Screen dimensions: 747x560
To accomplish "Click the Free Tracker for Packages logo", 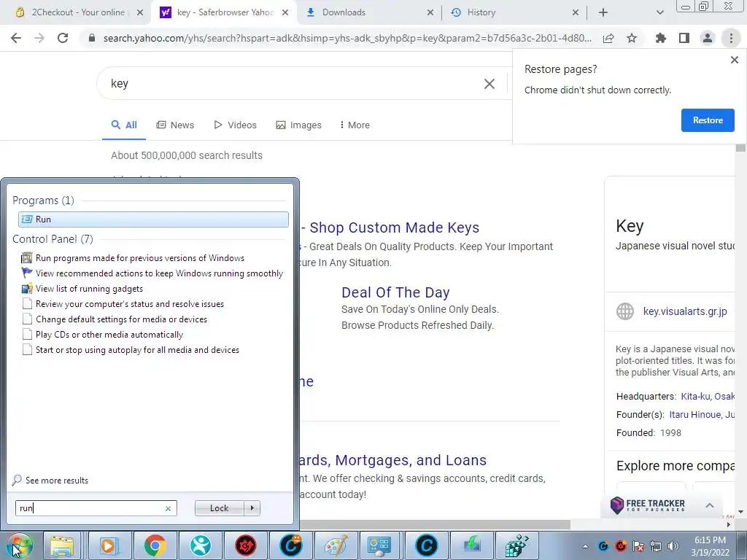I will [648, 505].
